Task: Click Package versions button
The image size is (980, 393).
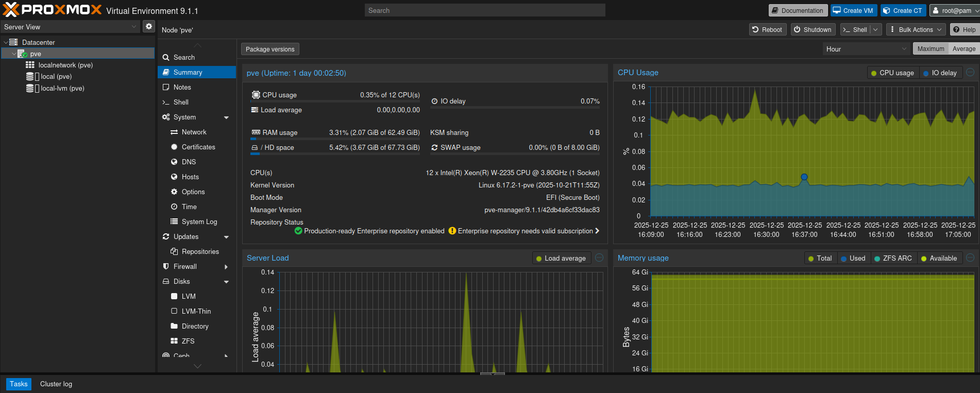Action: pyautogui.click(x=270, y=49)
